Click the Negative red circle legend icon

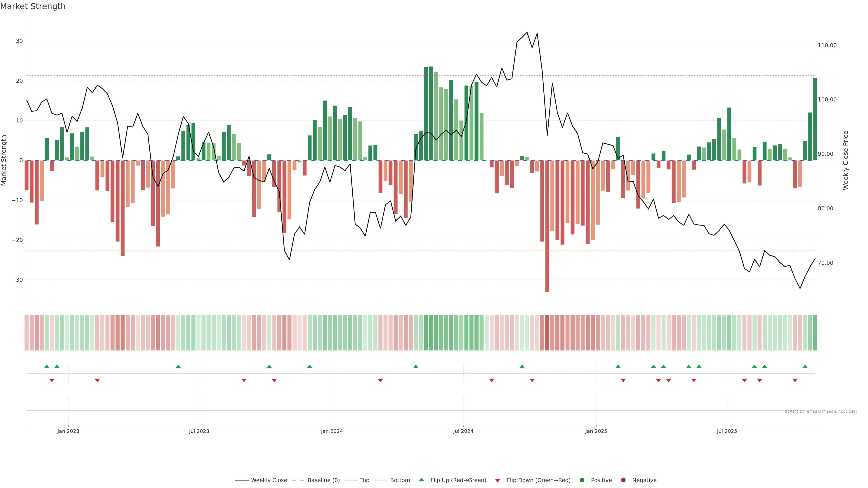point(623,480)
